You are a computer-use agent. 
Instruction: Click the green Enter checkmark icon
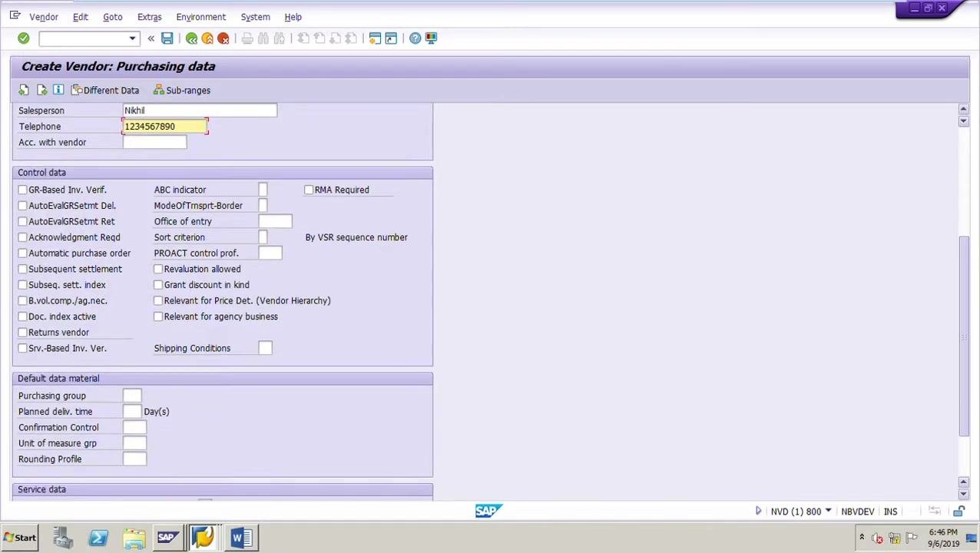pos(23,38)
